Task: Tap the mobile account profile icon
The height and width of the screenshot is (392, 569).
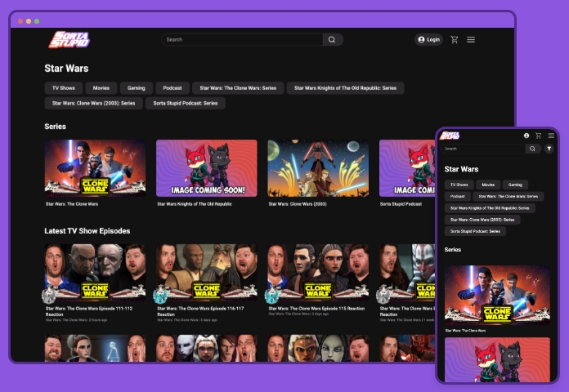Action: [x=526, y=136]
